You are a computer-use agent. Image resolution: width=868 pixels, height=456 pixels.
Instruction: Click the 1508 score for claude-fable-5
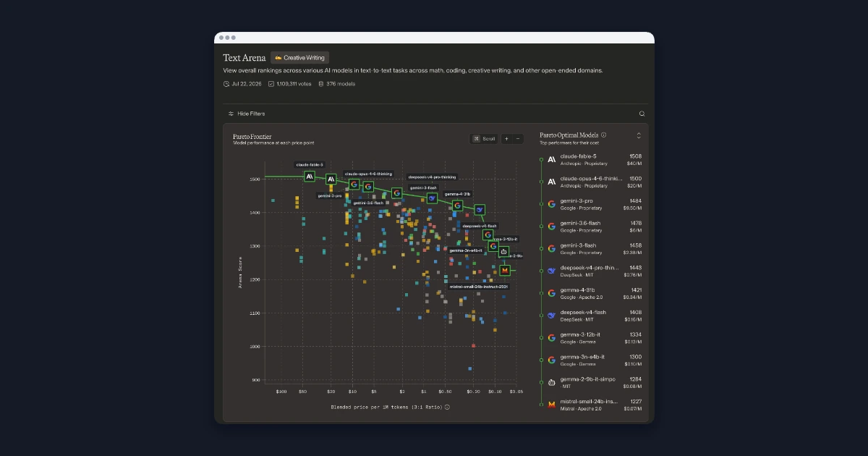635,156
